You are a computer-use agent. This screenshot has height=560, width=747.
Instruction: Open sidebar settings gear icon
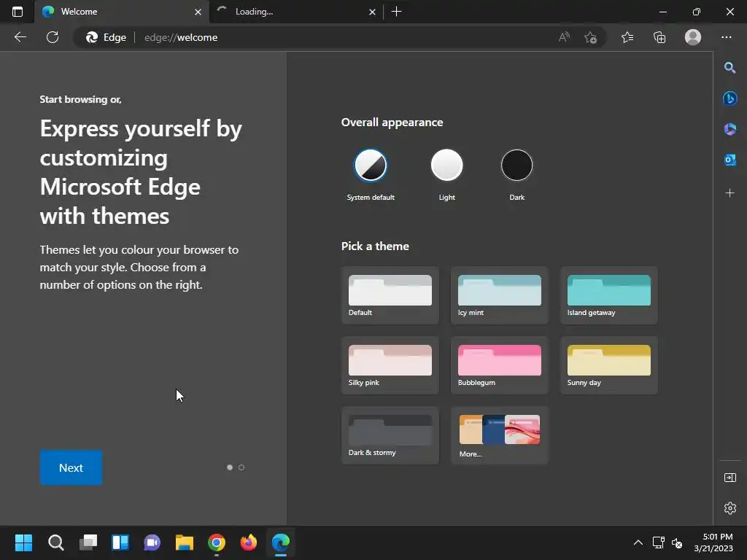point(729,508)
